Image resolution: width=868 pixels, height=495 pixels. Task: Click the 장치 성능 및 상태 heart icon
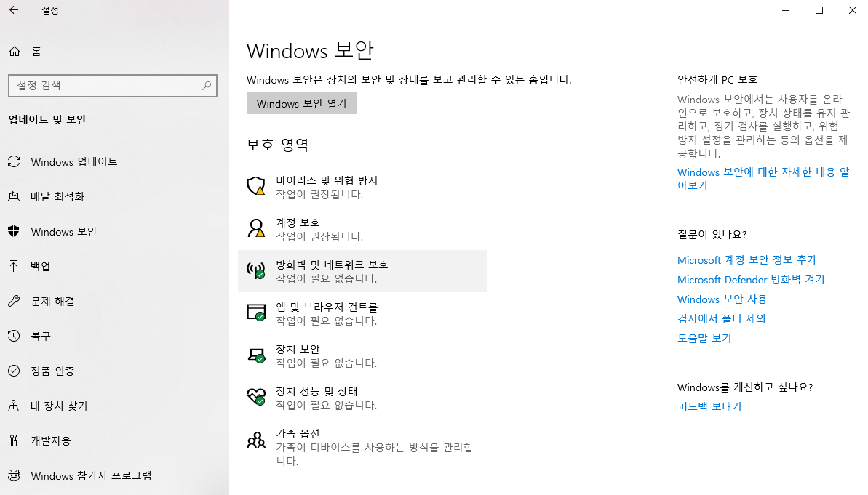click(256, 397)
